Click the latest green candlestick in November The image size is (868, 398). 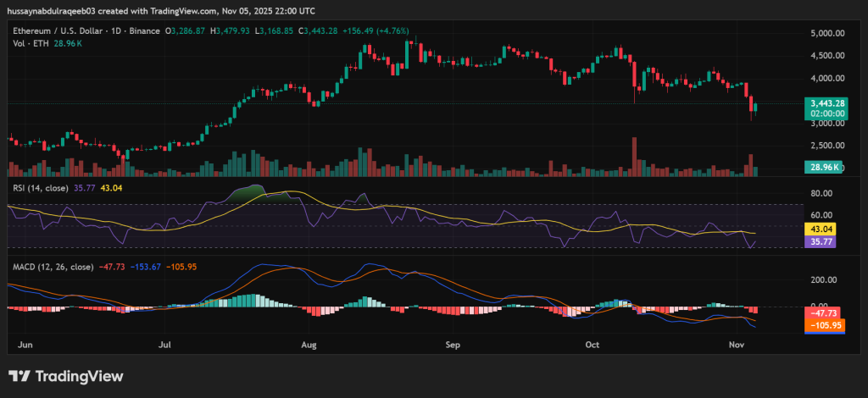point(756,107)
